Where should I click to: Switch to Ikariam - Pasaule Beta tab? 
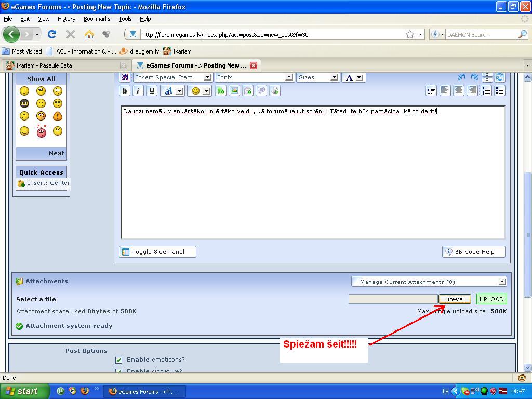coord(66,65)
